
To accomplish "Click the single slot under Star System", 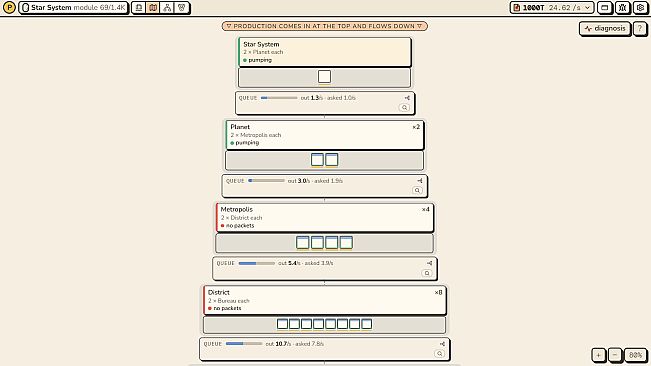I will pos(324,77).
